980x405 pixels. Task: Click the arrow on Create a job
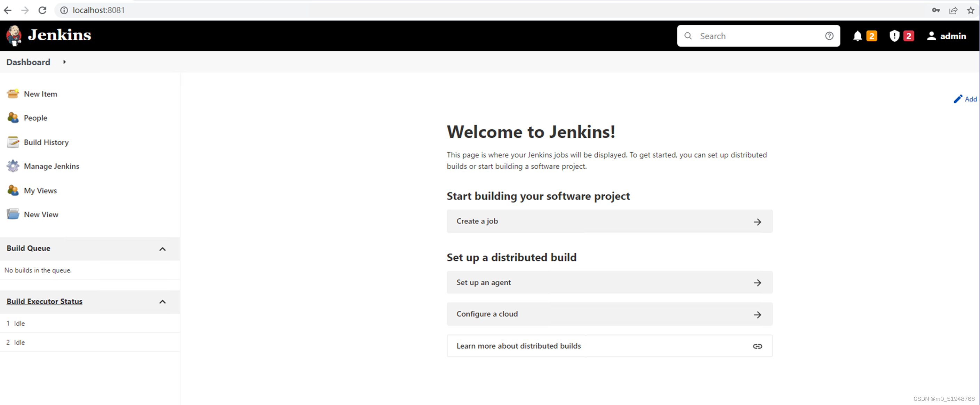tap(757, 222)
